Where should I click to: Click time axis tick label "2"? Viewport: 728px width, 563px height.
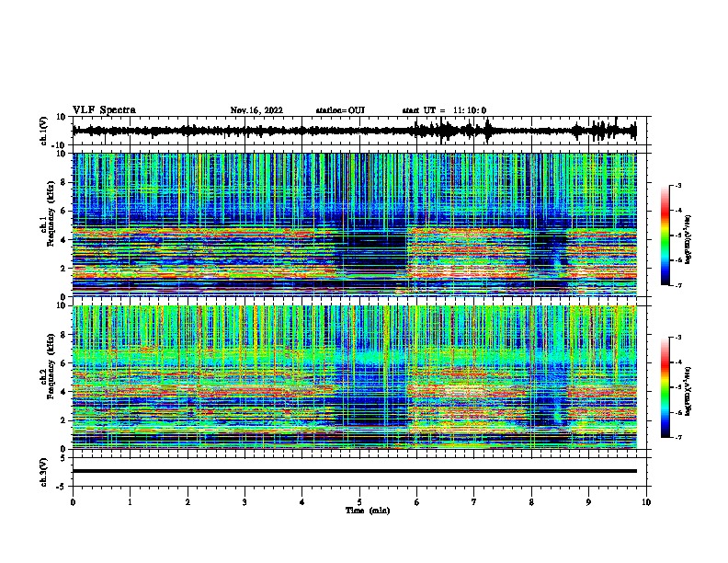click(x=188, y=502)
